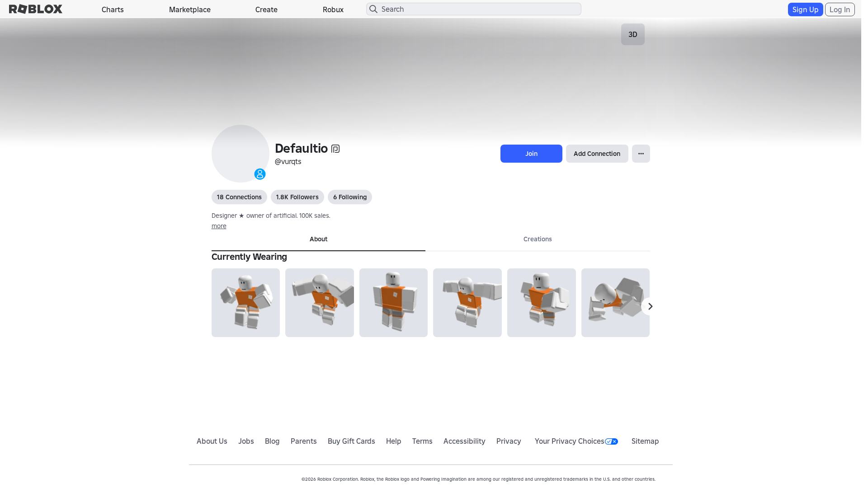Viewport: 868px width, 488px height.
Task: Click the blue Join button
Action: [x=531, y=154]
